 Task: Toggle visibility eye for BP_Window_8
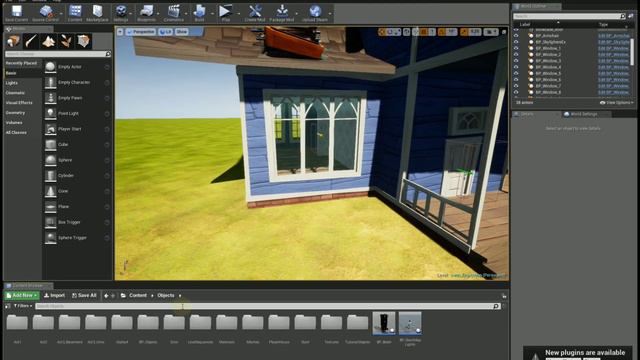[x=516, y=92]
